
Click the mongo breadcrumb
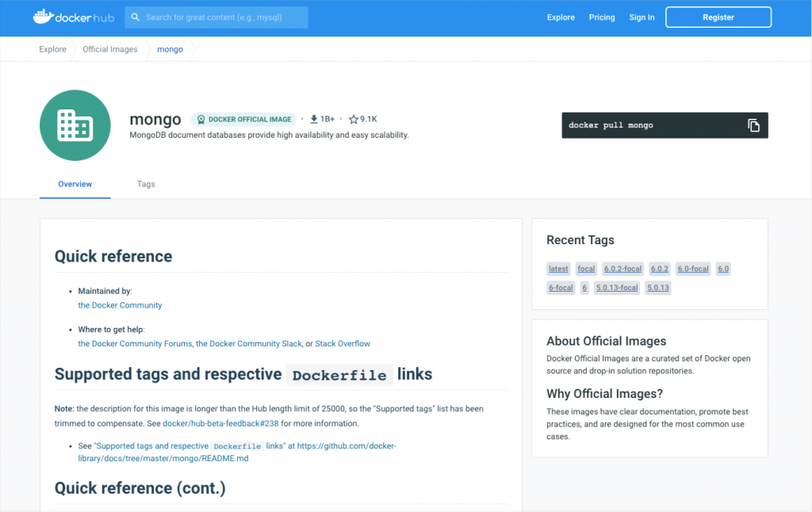tap(170, 49)
